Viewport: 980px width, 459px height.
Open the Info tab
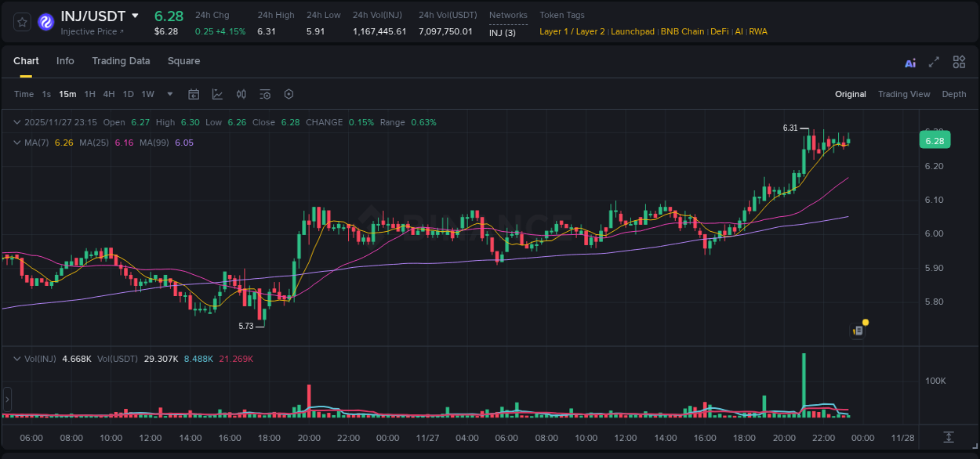coord(65,61)
